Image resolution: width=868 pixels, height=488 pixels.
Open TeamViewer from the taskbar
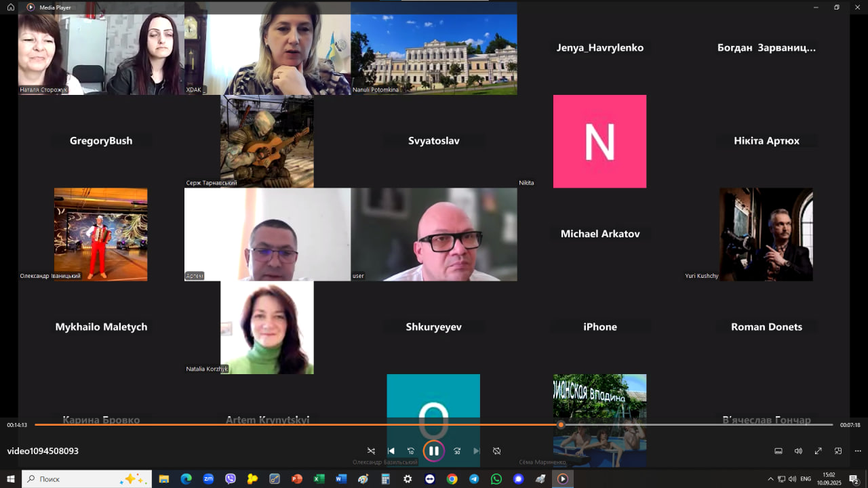point(429,479)
